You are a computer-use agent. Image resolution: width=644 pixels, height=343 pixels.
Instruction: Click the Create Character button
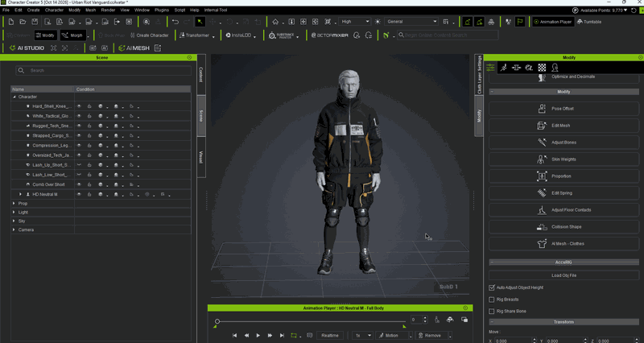(x=149, y=35)
